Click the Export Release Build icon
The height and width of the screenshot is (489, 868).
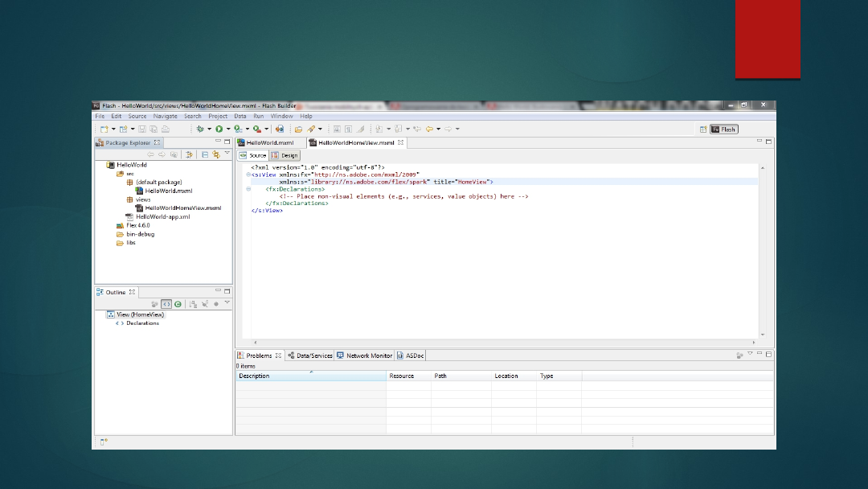280,129
